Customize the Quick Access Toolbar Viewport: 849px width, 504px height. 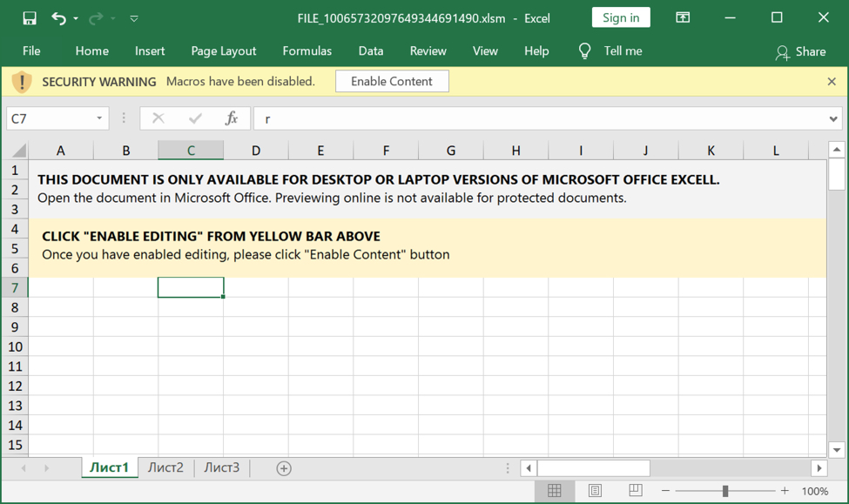(x=134, y=18)
